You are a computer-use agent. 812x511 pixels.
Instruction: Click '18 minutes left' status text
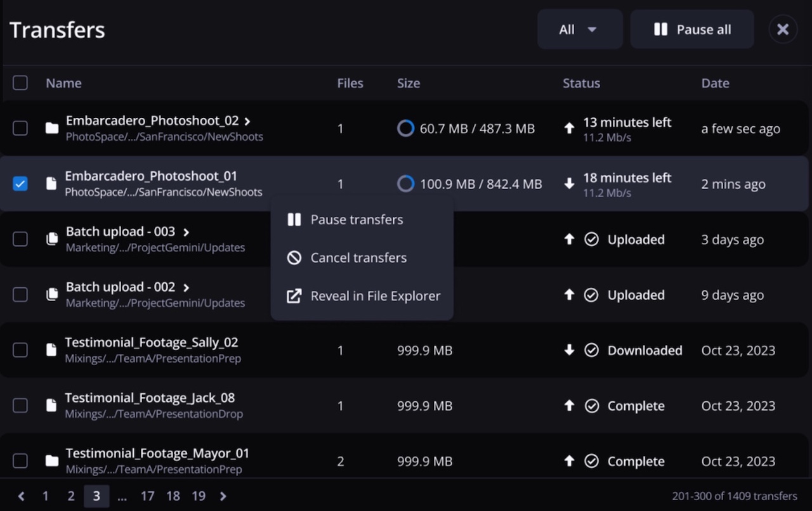point(627,178)
